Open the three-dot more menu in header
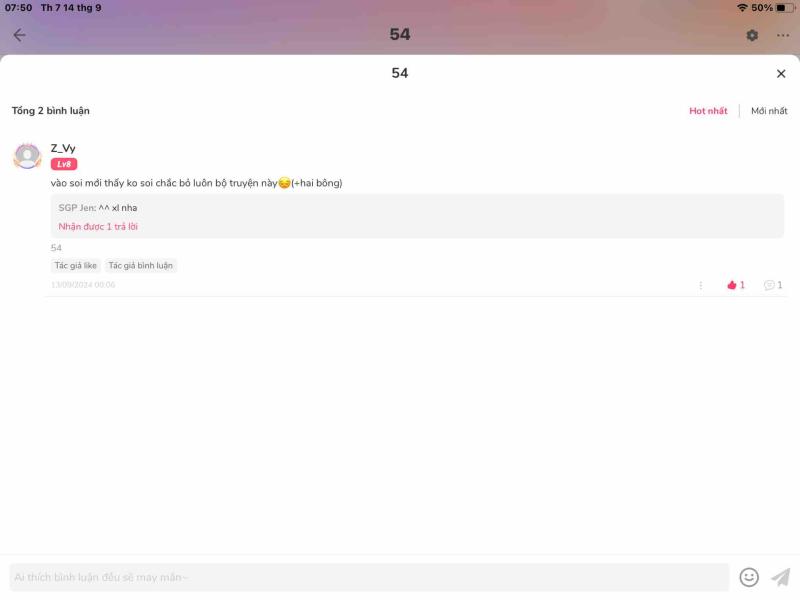The width and height of the screenshot is (800, 600). [783, 35]
